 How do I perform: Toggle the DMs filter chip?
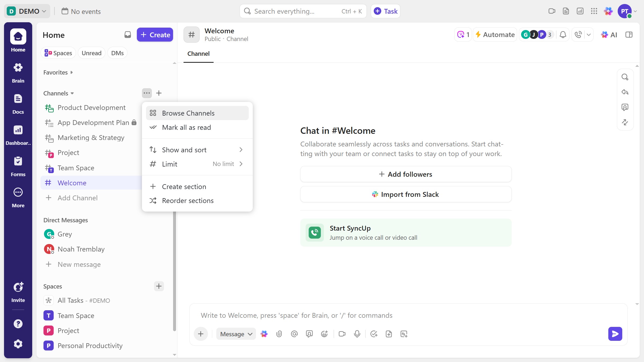(117, 53)
